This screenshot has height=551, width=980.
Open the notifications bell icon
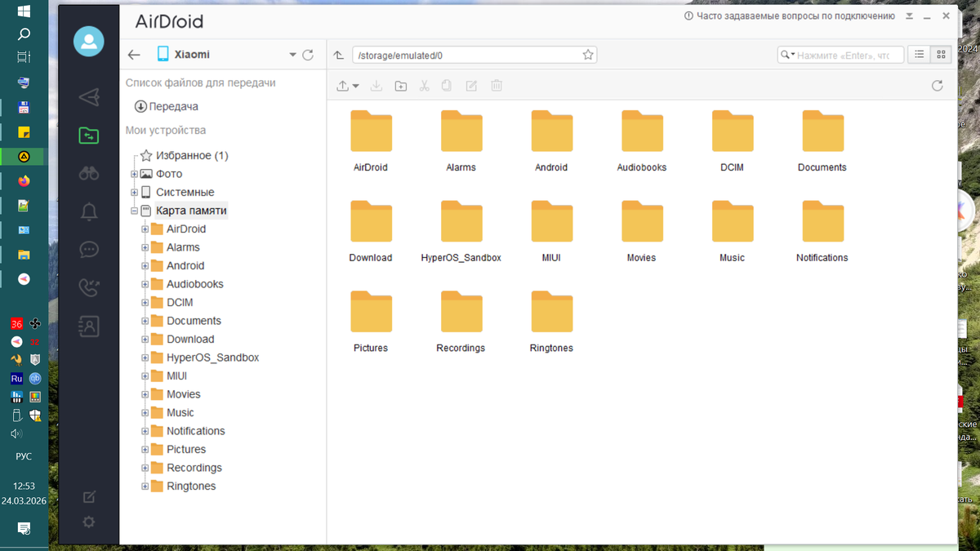pyautogui.click(x=89, y=211)
